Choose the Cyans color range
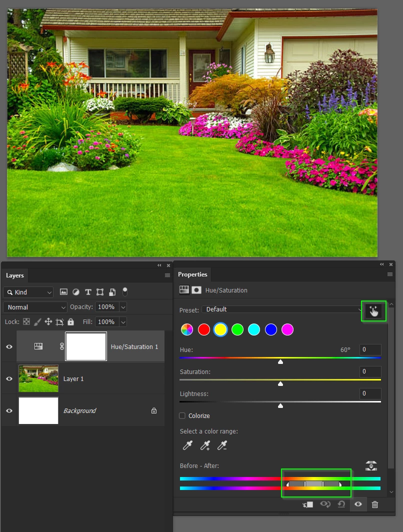The width and height of the screenshot is (403, 532). [254, 329]
